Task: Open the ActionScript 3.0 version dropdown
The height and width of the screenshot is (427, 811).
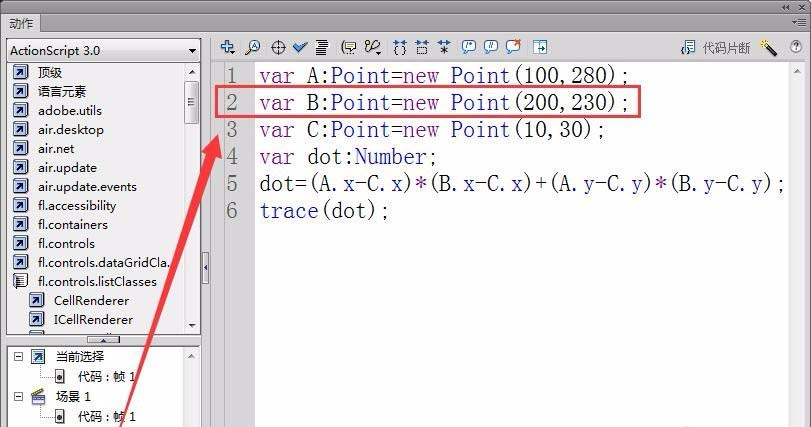Action: pyautogui.click(x=103, y=51)
